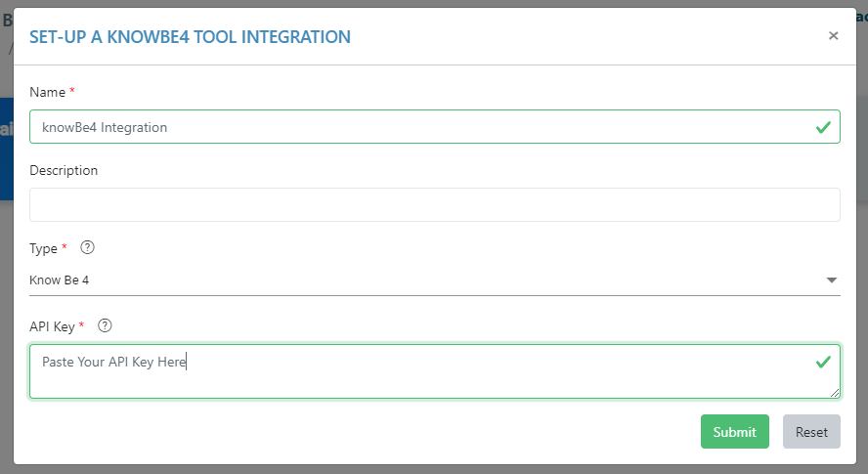Click the dialog title heading
868x474 pixels.
(x=190, y=37)
